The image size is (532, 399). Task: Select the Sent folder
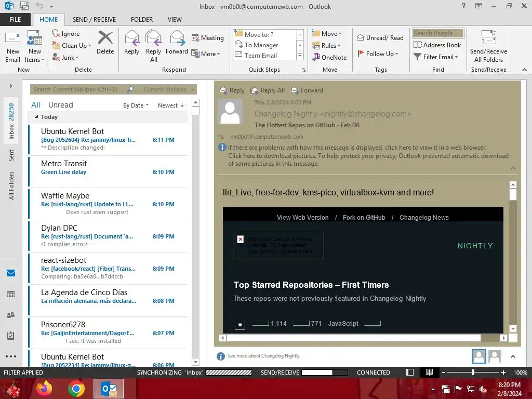11,155
